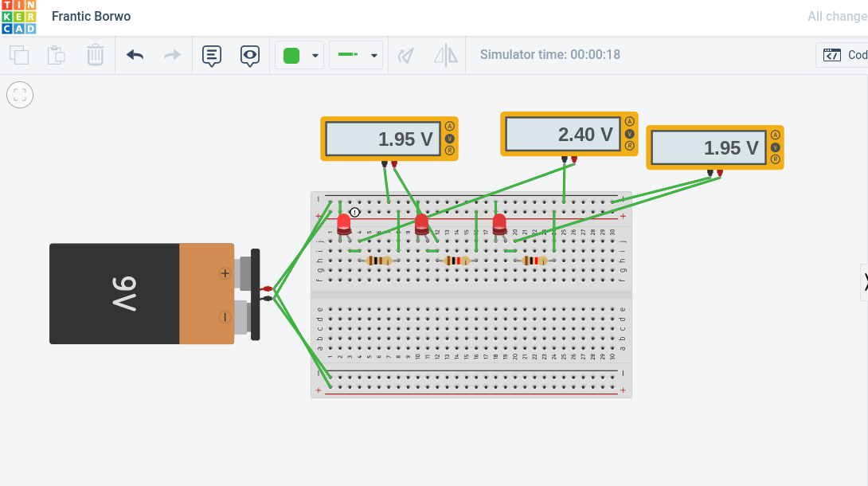Click the Paste icon in toolbar
Screen dimensions: 868x486
[57, 55]
